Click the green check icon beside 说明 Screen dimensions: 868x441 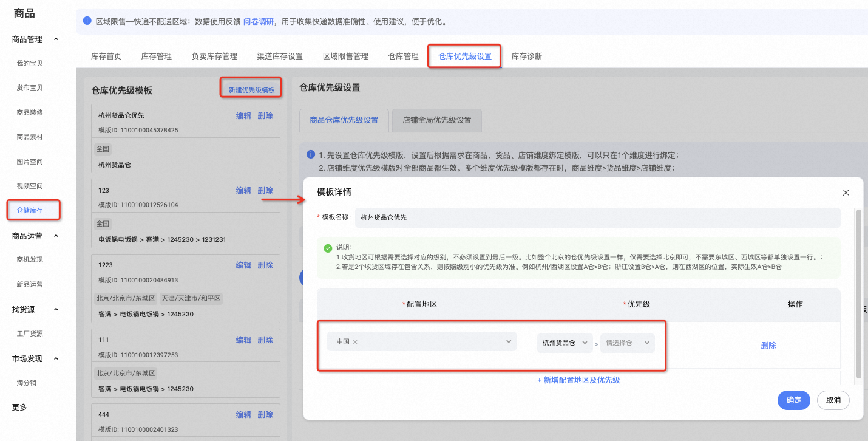pyautogui.click(x=328, y=248)
